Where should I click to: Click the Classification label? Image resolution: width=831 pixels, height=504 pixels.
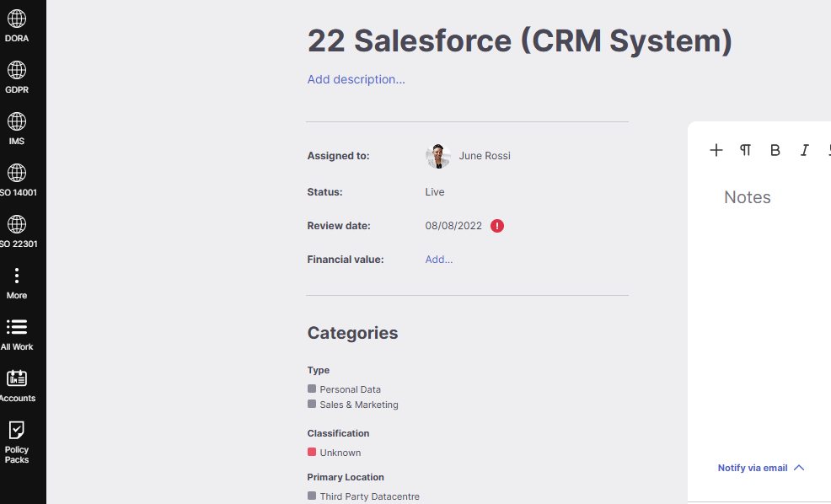(338, 433)
